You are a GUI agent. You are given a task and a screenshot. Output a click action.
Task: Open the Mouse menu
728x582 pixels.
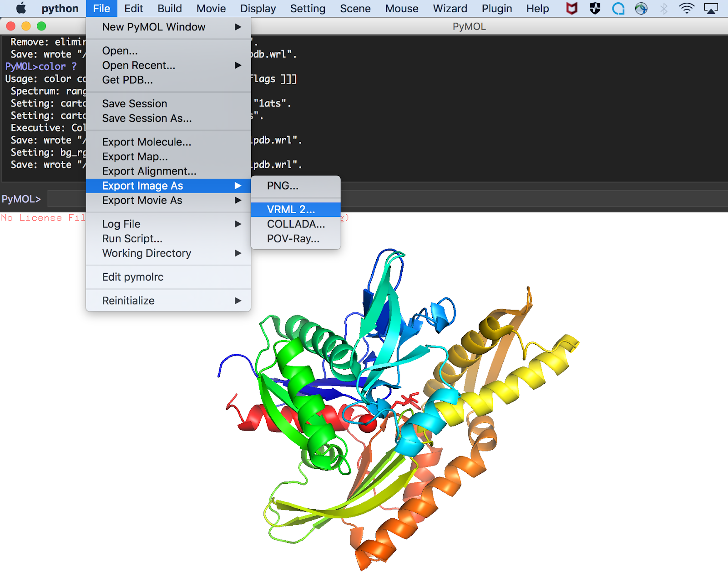pyautogui.click(x=402, y=9)
